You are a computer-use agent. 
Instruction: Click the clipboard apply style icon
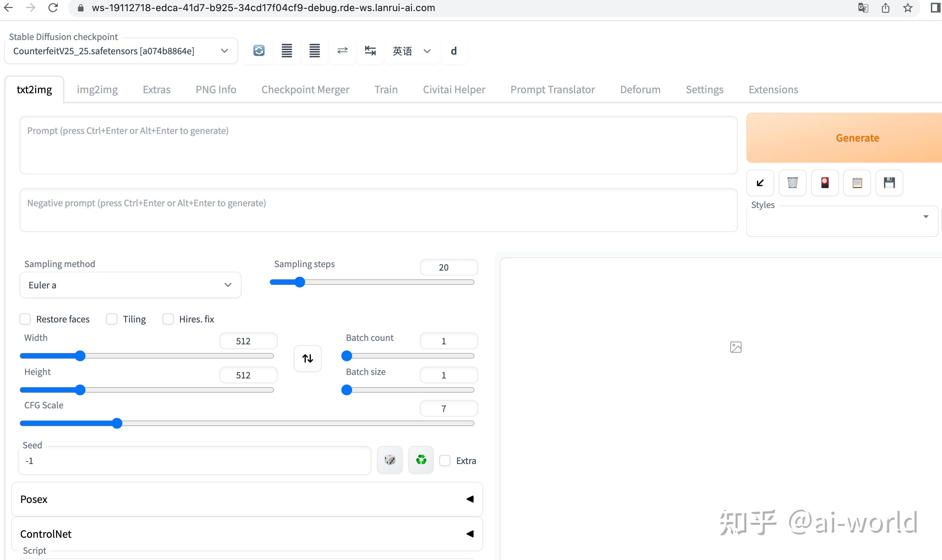coord(857,183)
